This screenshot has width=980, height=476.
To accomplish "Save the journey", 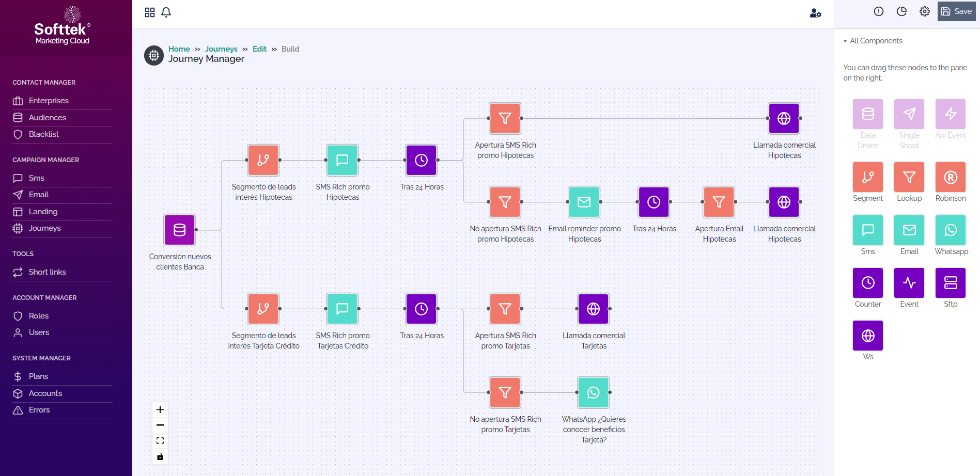I will pos(956,11).
